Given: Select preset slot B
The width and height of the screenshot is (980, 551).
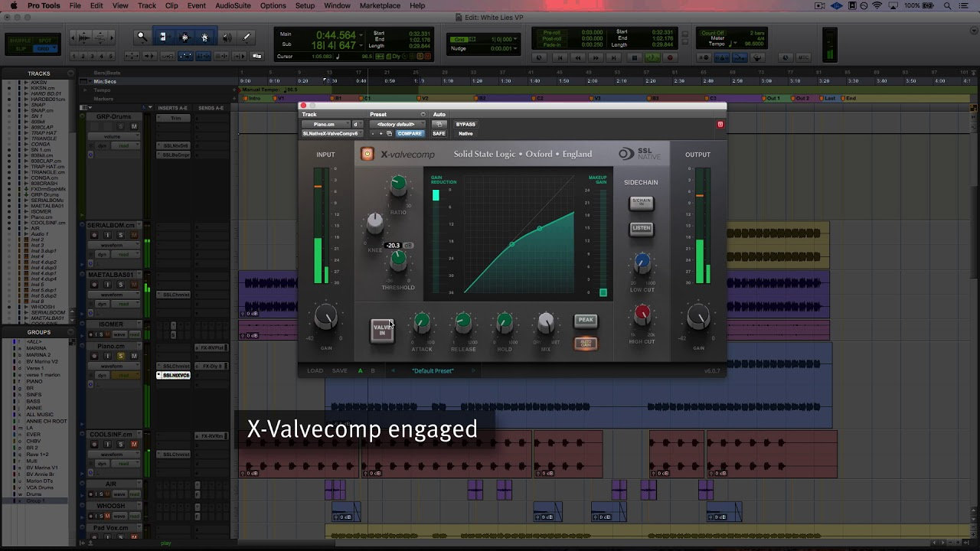Looking at the screenshot, I should click(x=374, y=370).
